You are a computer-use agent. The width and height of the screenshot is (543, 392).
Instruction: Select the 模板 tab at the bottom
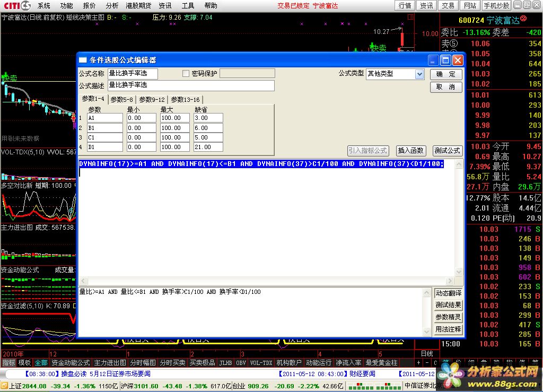tap(24, 363)
